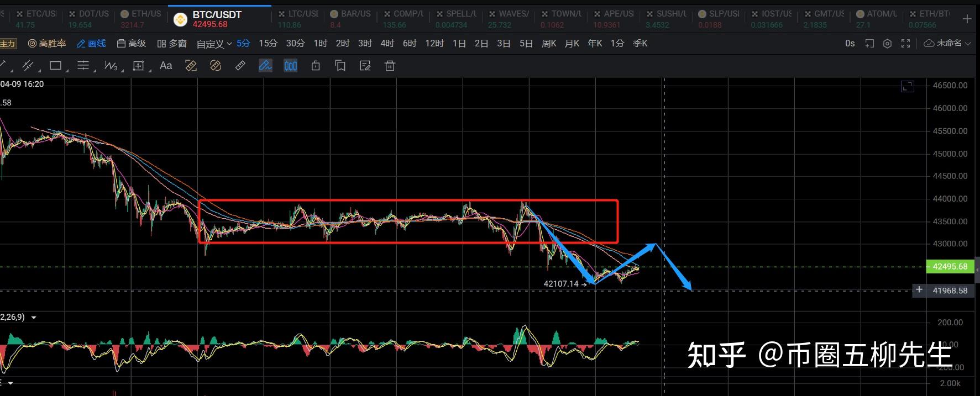This screenshot has height=396, width=980.
Task: Select the 5分 timeframe
Action: (243, 43)
